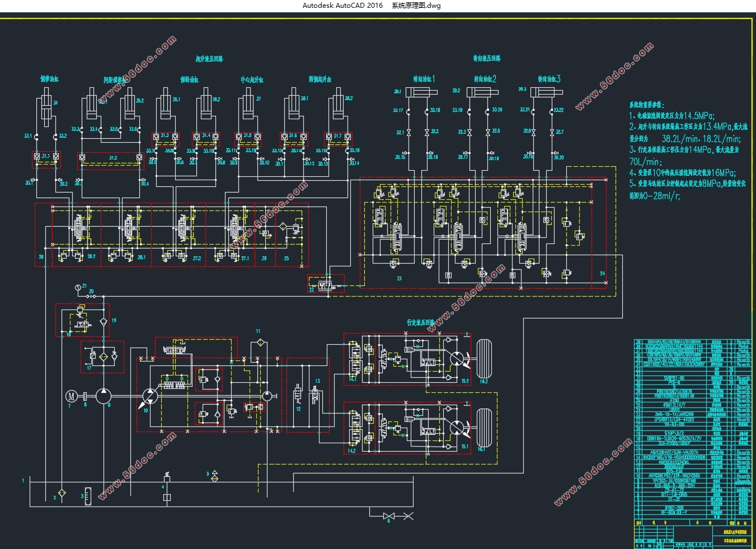Pick the solenoid valve symbol numbered 22

[326, 285]
